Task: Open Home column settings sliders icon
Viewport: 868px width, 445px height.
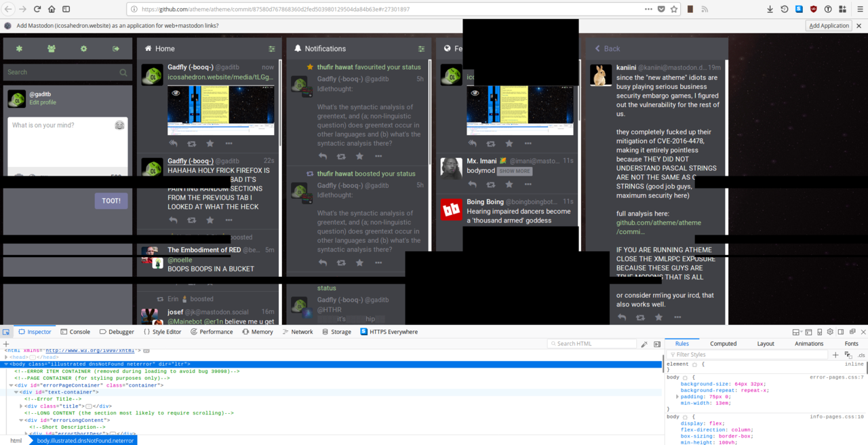Action: pyautogui.click(x=272, y=49)
